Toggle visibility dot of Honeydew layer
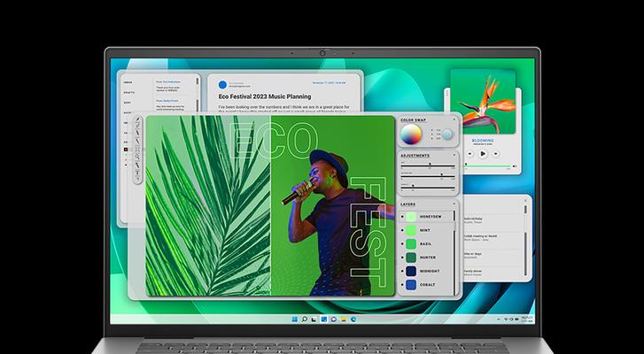The width and height of the screenshot is (644, 354). coord(402,217)
